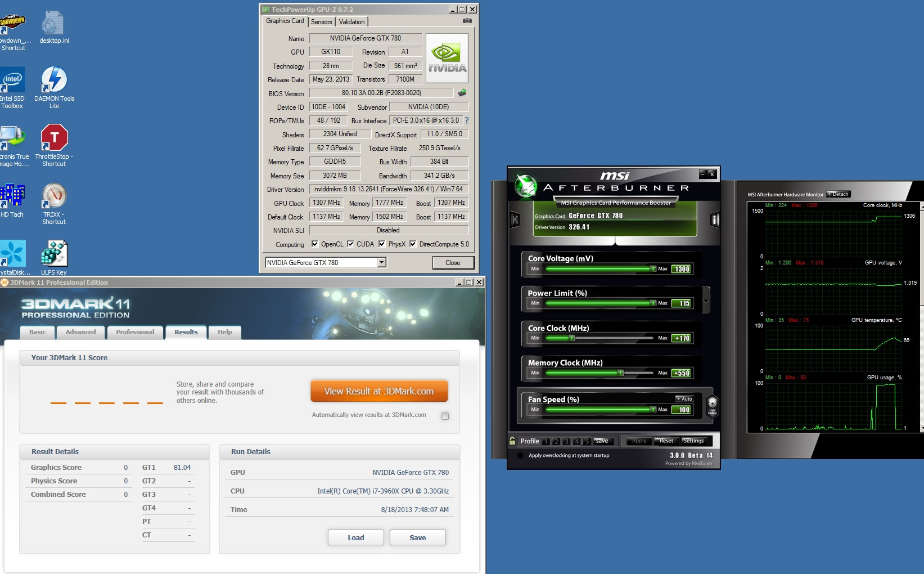Open the ULPS Key registry icon

point(54,258)
